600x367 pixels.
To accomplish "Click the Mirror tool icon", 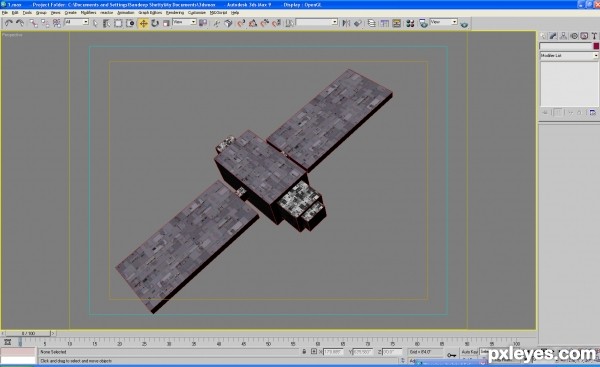I will tap(346, 23).
